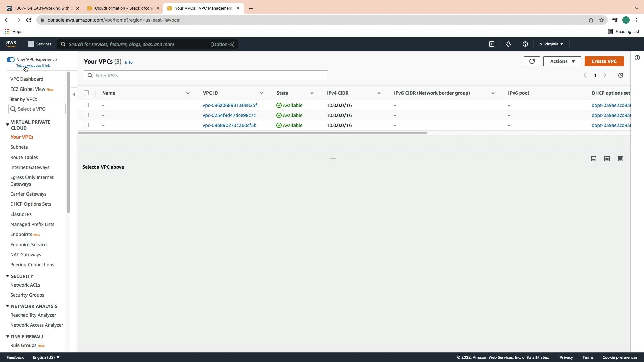Maximize the details pane with the rightmost icon
This screenshot has height=362, width=644.
[621, 159]
